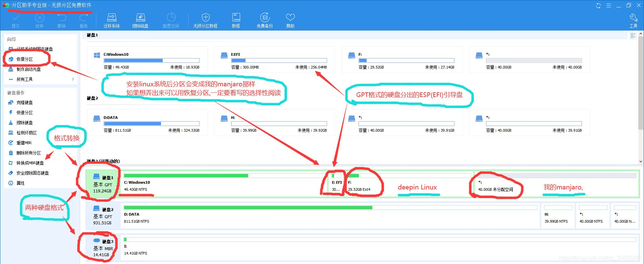Select 硬盘1 disk header in disk map

click(x=102, y=183)
